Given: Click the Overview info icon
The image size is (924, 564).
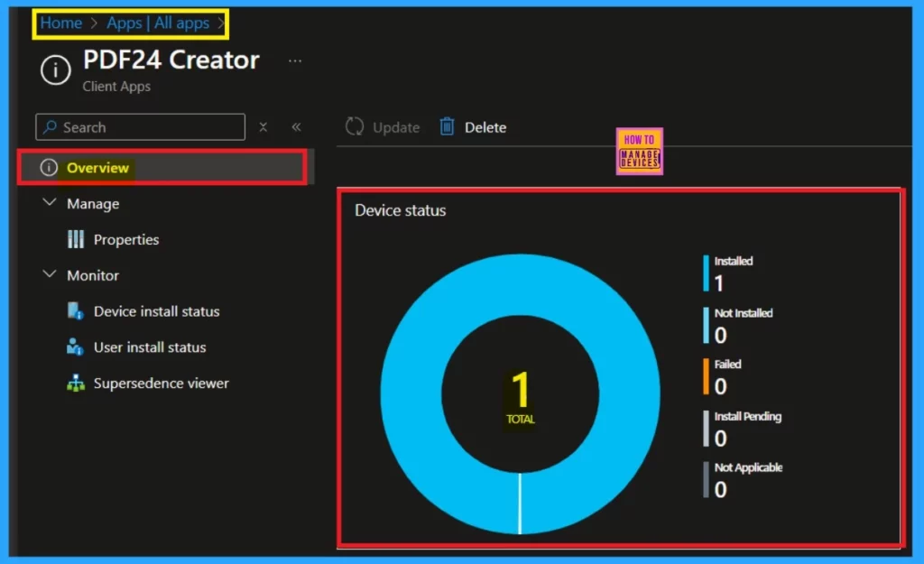Looking at the screenshot, I should tap(49, 167).
